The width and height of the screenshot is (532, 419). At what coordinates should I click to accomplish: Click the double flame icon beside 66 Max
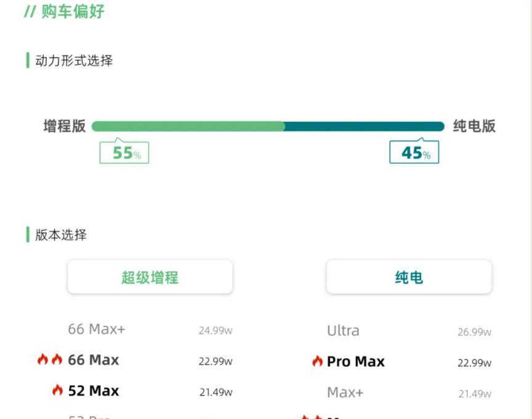pos(50,360)
